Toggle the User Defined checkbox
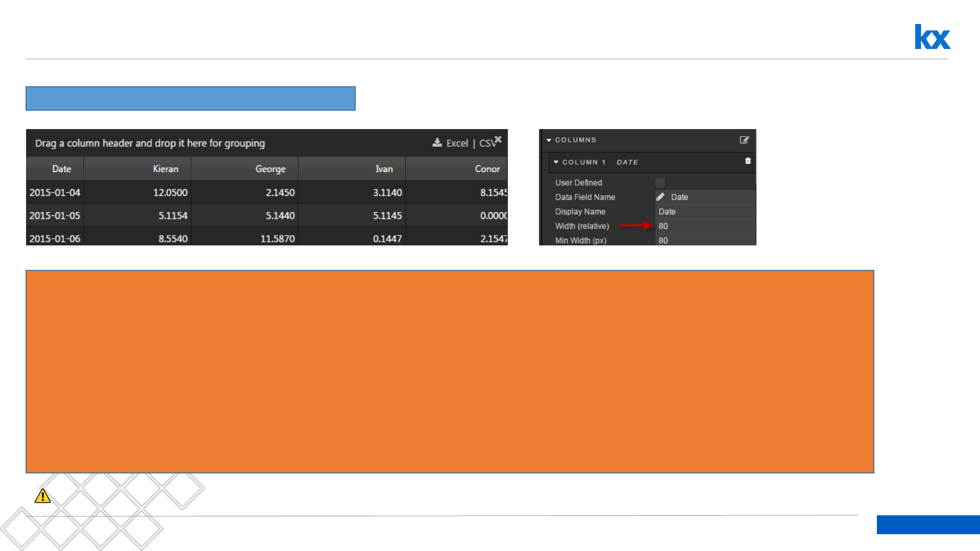 point(660,183)
